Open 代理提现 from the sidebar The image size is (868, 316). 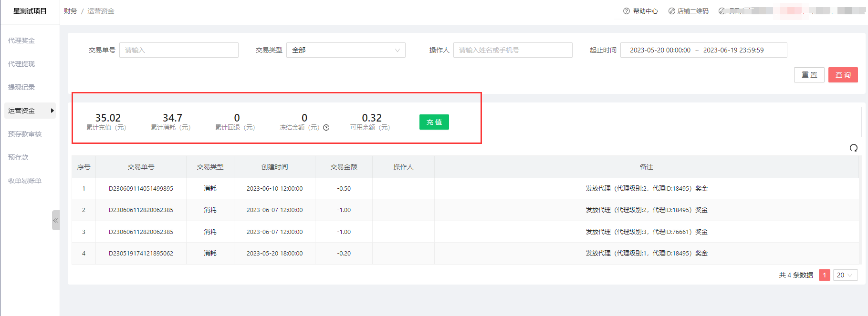(x=21, y=64)
